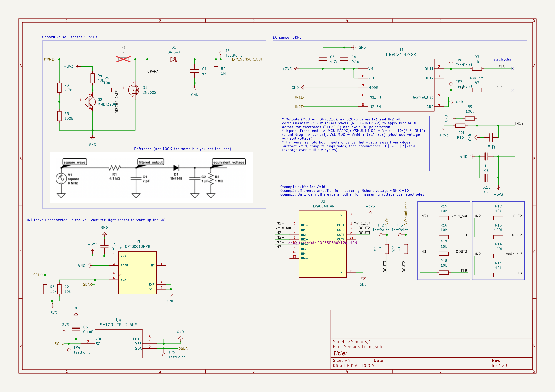The image size is (555, 392).
Task: Select the IN1 hierarchical label near U1
Action: point(299,97)
